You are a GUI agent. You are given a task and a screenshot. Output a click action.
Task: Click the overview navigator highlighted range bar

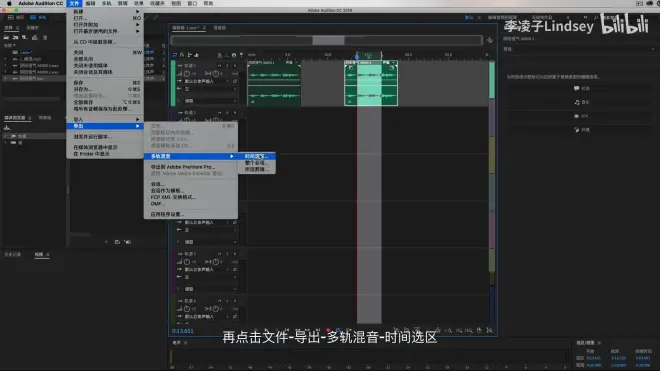(328, 40)
